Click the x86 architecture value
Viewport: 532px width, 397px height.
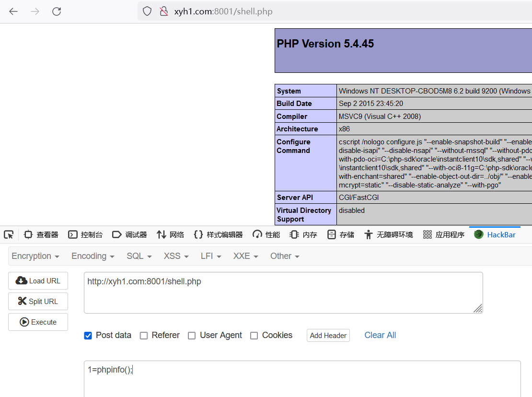click(345, 129)
